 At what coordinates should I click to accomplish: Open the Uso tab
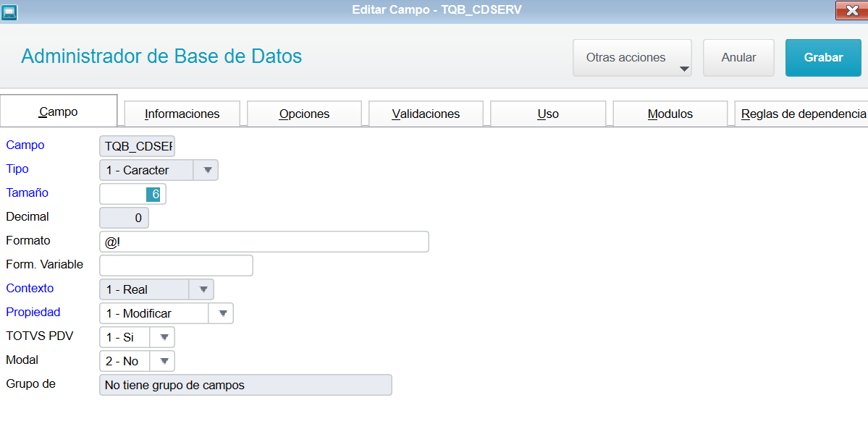click(548, 114)
